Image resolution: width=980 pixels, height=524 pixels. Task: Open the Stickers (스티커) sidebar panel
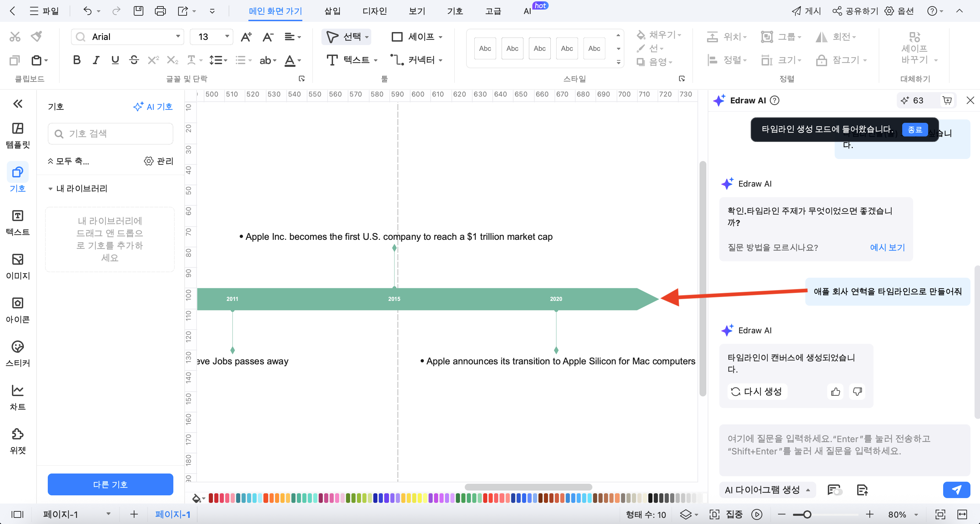[x=18, y=354]
